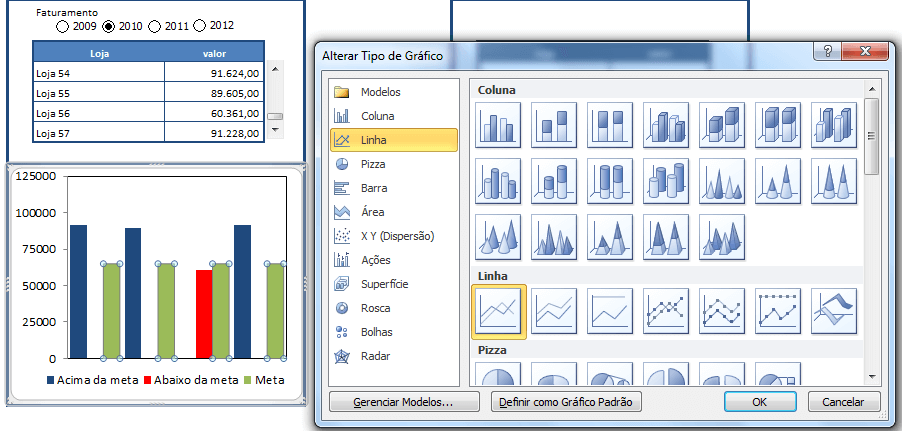Choose the clustered cylinder chart
This screenshot has height=431, width=902.
[x=498, y=181]
